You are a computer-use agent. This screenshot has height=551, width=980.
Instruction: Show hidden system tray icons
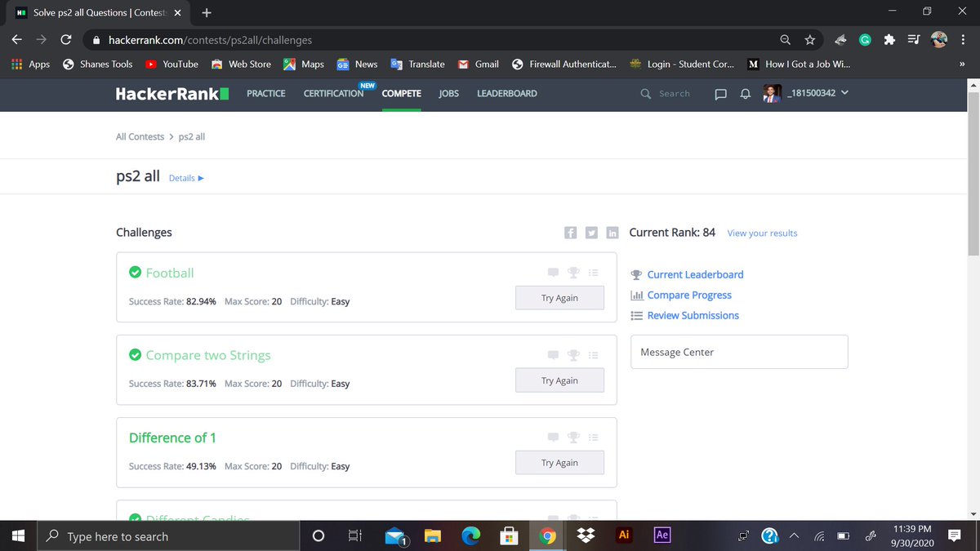point(793,536)
